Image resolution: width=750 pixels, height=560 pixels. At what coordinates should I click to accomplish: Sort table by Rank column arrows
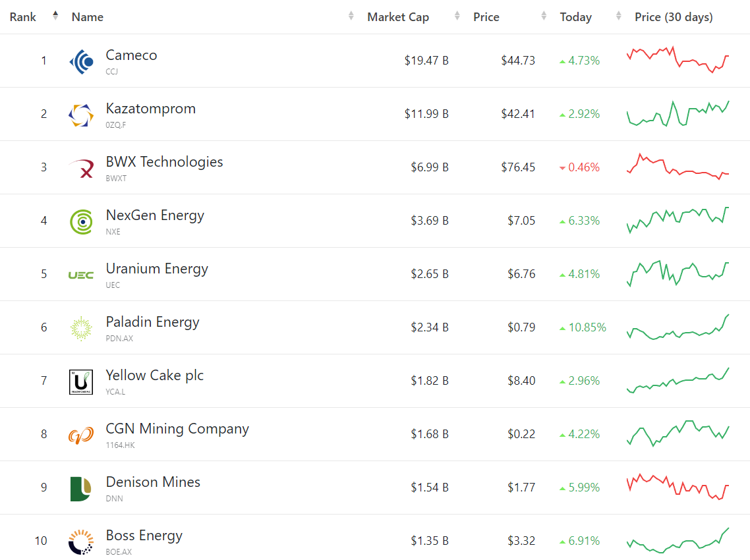point(55,16)
